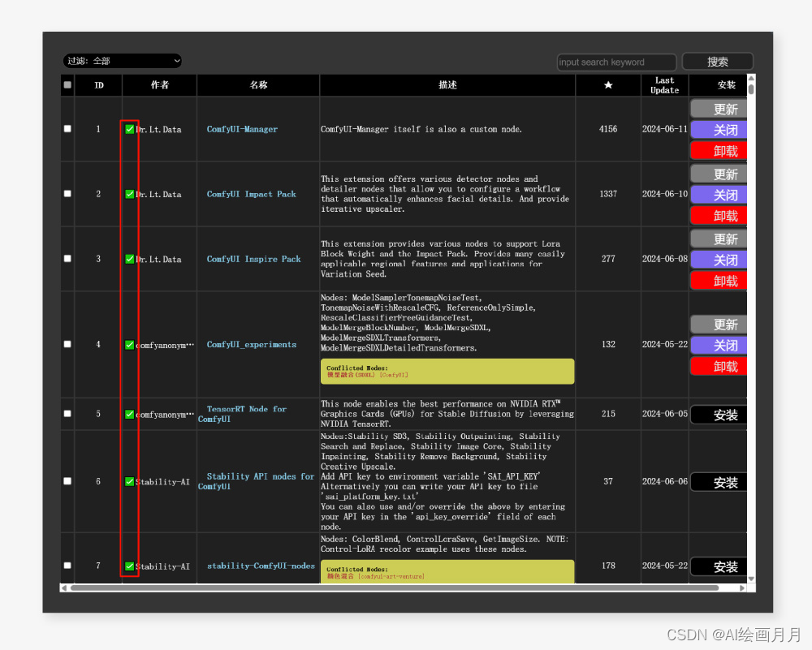The height and width of the screenshot is (650, 812).
Task: Tick the checkbox for ComfyUI-Manager row
Action: click(67, 128)
